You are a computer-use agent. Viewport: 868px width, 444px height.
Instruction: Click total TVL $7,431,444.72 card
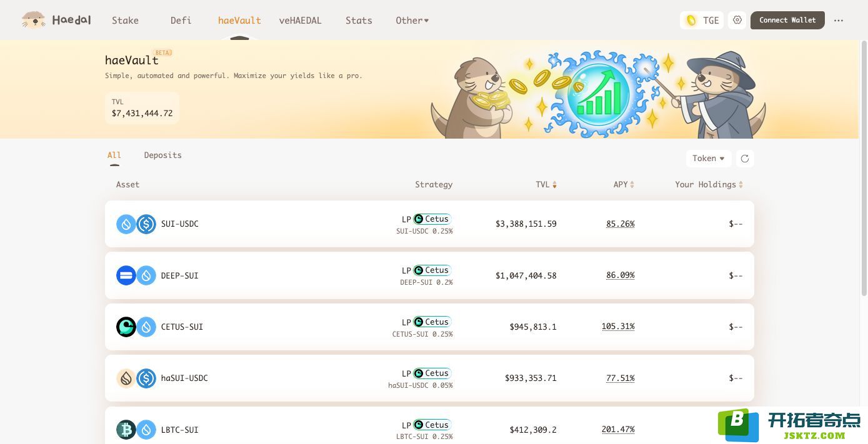[x=142, y=108]
